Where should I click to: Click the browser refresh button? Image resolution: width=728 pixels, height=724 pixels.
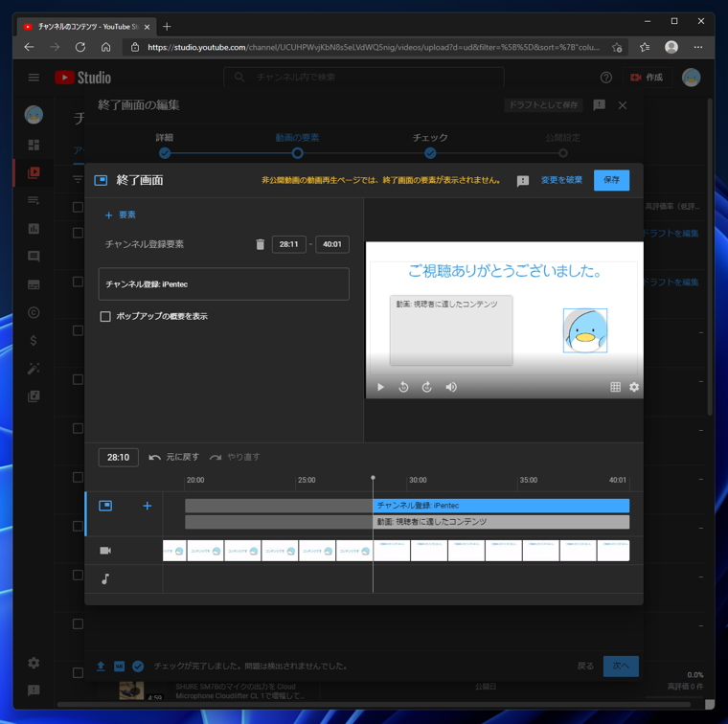click(80, 47)
